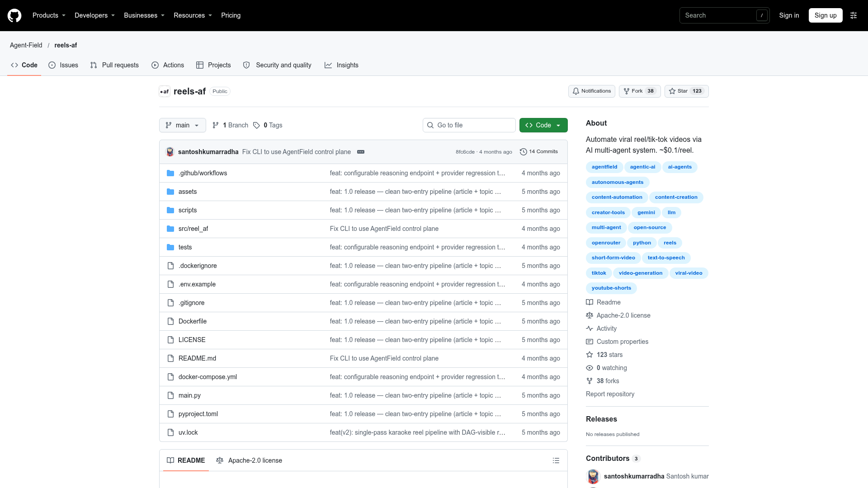This screenshot has width=868, height=488.
Task: Open commit hash 8fc6cde
Action: tap(465, 152)
